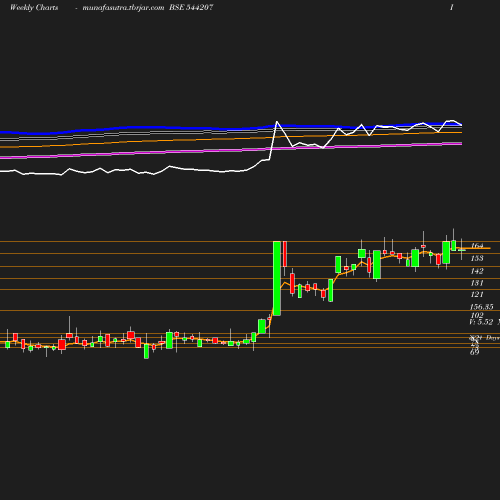
Task: Click the tallest green breakout candlestick
Action: coord(277,278)
